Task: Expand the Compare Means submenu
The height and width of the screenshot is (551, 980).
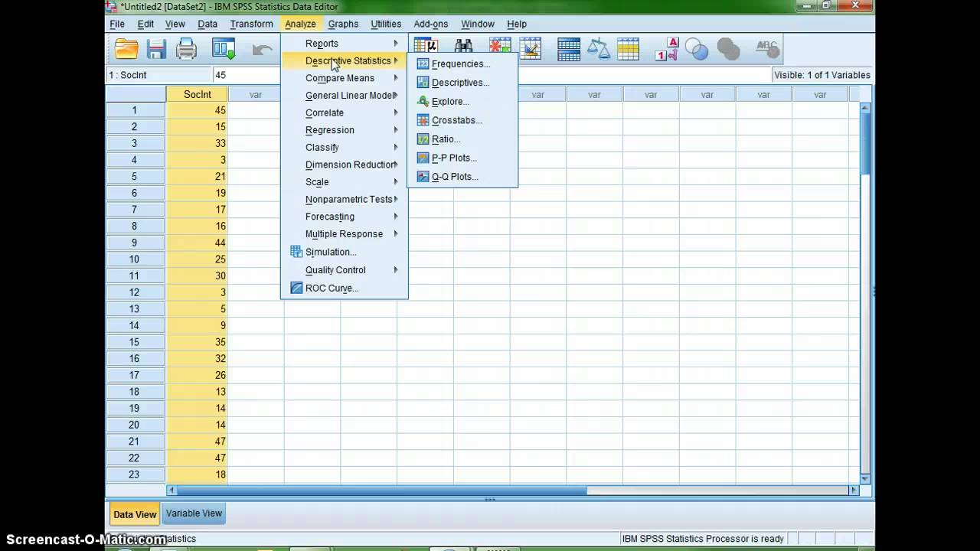Action: (345, 78)
